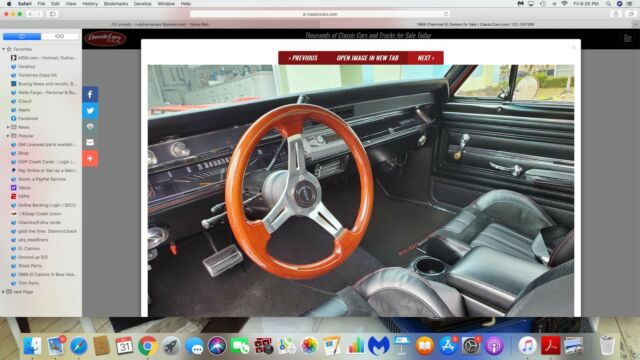Open the Bookmarks menu
This screenshot has width=640, height=360.
point(116,4)
